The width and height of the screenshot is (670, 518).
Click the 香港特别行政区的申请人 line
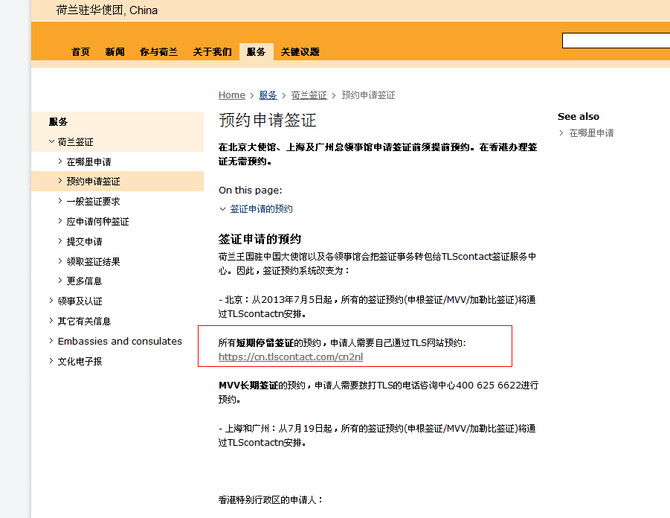click(x=271, y=500)
